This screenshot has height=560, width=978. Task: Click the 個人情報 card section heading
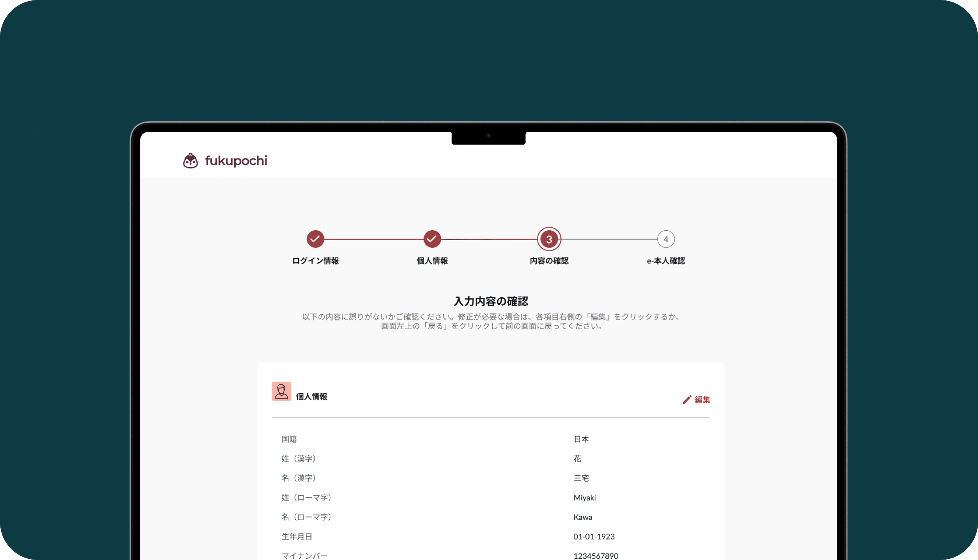pos(312,397)
